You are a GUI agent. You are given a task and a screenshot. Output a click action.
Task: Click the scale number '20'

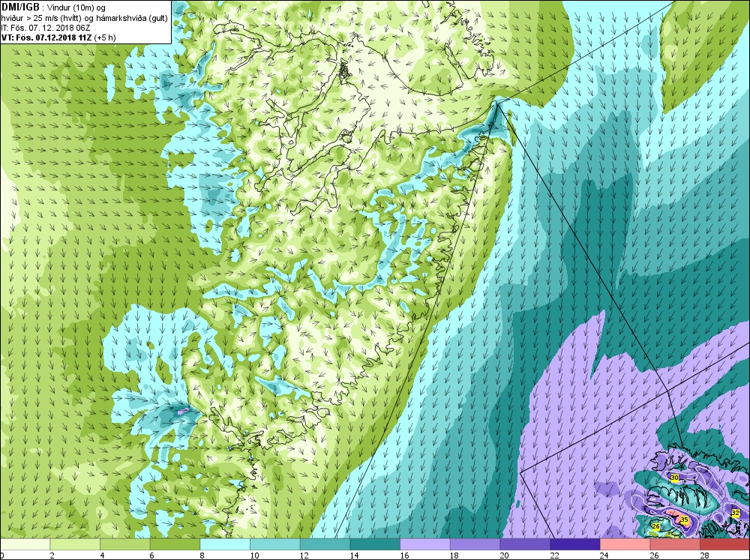click(x=504, y=556)
